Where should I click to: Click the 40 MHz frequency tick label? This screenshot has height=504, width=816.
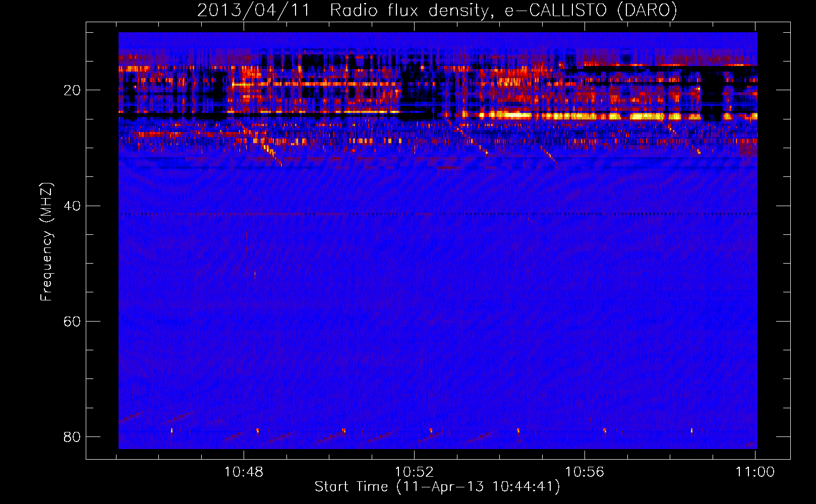72,206
